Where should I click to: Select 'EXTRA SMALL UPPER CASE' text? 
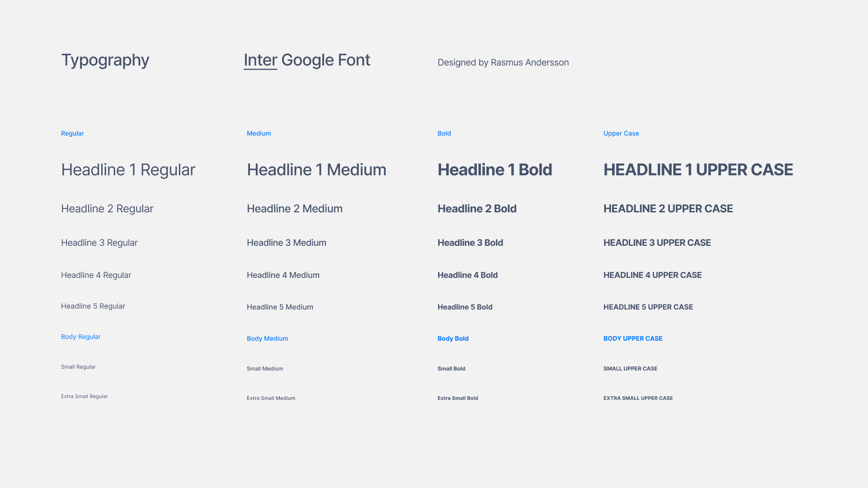tap(638, 398)
